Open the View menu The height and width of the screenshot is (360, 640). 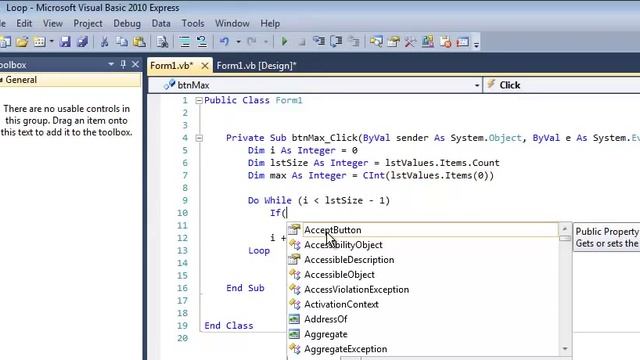[53, 24]
